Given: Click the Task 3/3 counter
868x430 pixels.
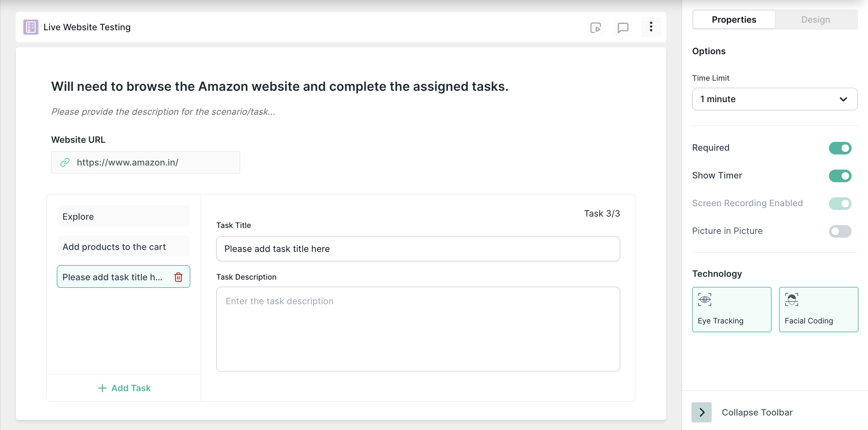Looking at the screenshot, I should [x=602, y=213].
